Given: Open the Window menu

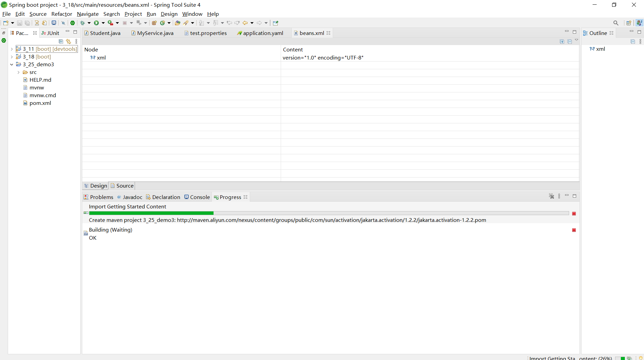Looking at the screenshot, I should tap(192, 14).
